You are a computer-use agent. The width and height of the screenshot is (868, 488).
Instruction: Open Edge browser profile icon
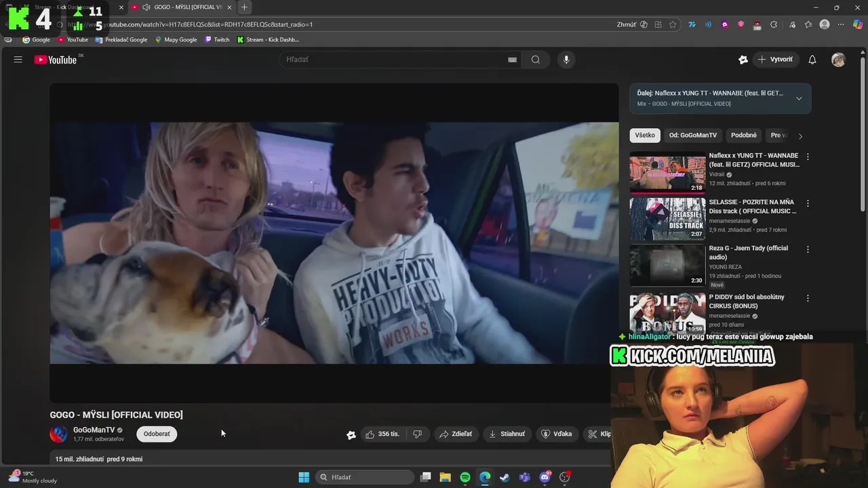pos(825,24)
